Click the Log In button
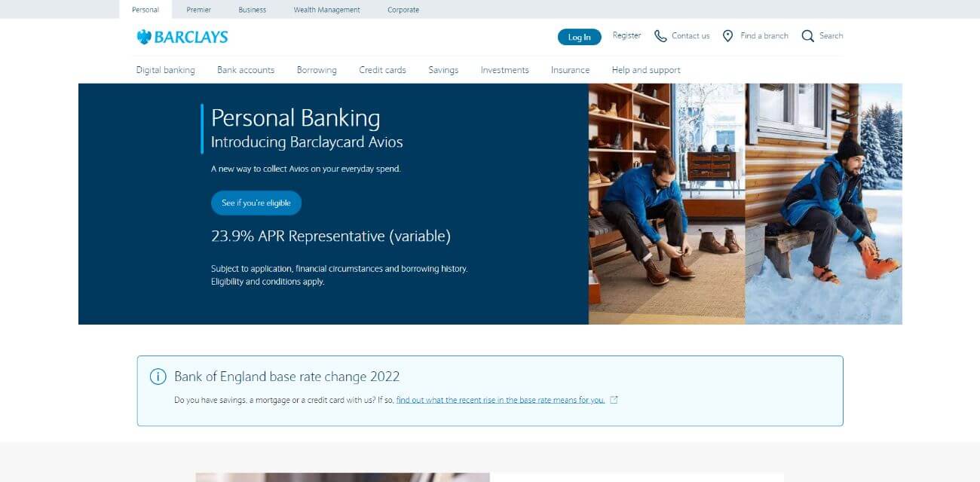980x482 pixels. (579, 36)
